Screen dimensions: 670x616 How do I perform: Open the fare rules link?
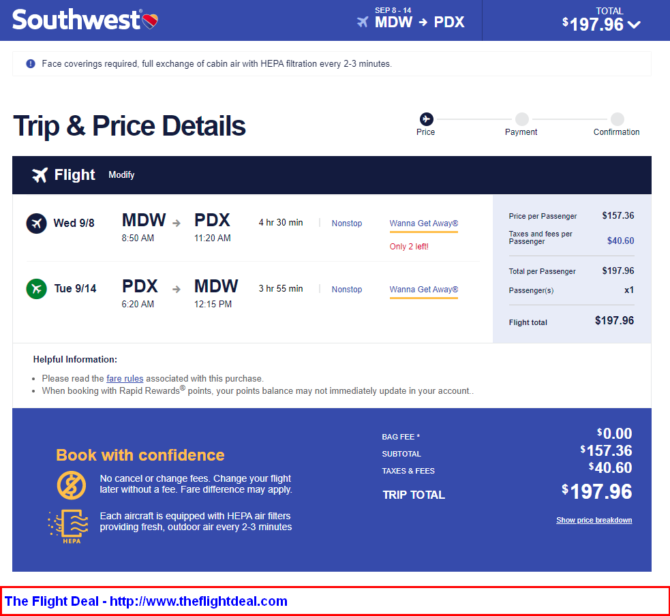pos(125,378)
